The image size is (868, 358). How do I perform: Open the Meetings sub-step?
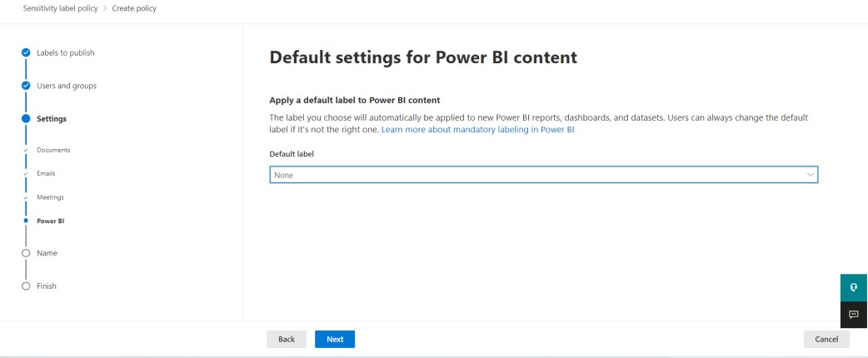coord(50,197)
